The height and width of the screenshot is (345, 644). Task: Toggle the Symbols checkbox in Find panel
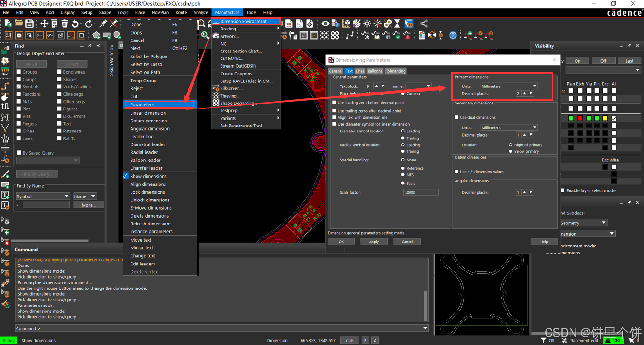point(19,86)
